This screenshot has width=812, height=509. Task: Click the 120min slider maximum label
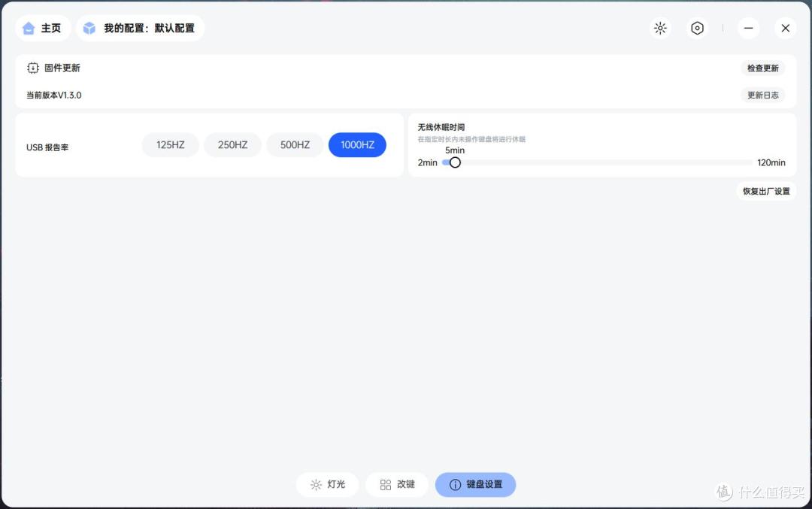coord(771,162)
